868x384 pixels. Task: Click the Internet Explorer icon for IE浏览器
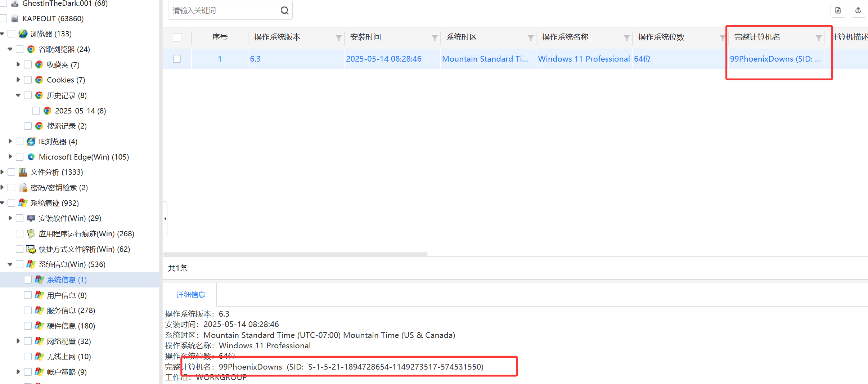click(31, 142)
